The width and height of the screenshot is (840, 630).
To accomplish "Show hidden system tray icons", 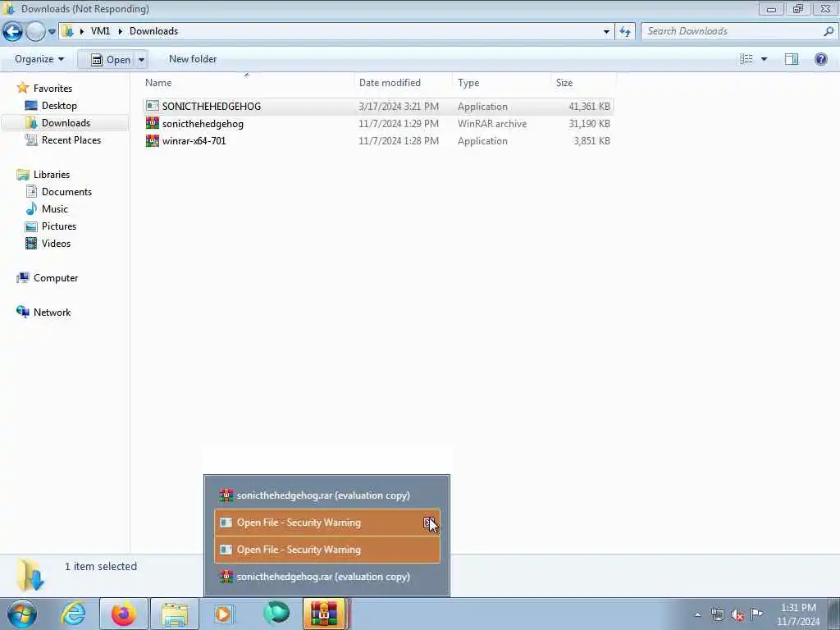I will [697, 614].
